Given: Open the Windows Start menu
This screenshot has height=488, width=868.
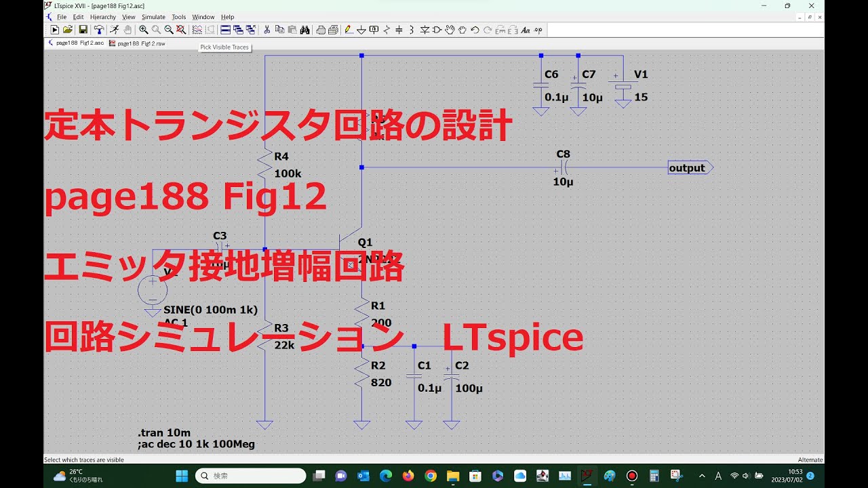Looking at the screenshot, I should point(182,476).
